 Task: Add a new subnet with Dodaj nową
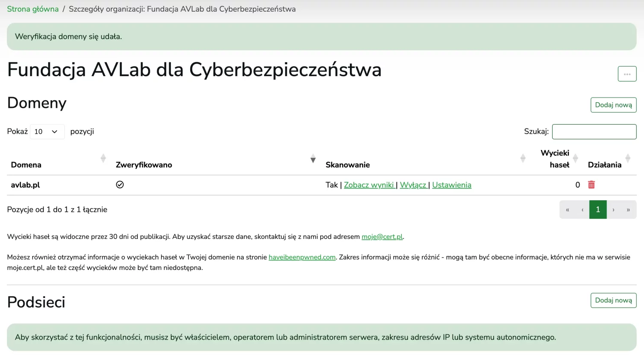pyautogui.click(x=614, y=300)
